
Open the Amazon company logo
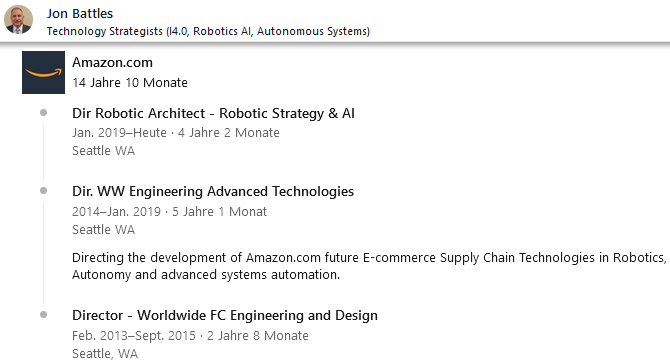click(44, 72)
